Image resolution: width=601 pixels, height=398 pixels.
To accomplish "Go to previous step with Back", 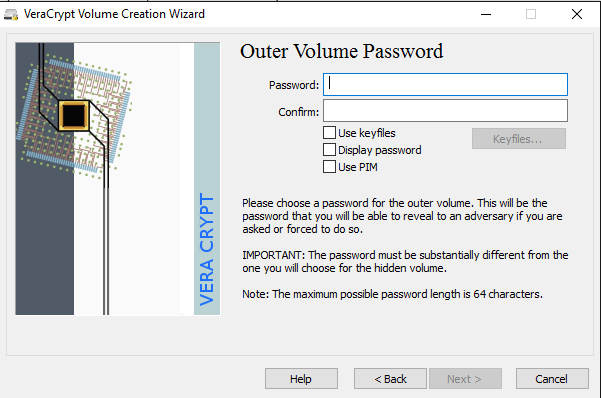I will pyautogui.click(x=390, y=379).
